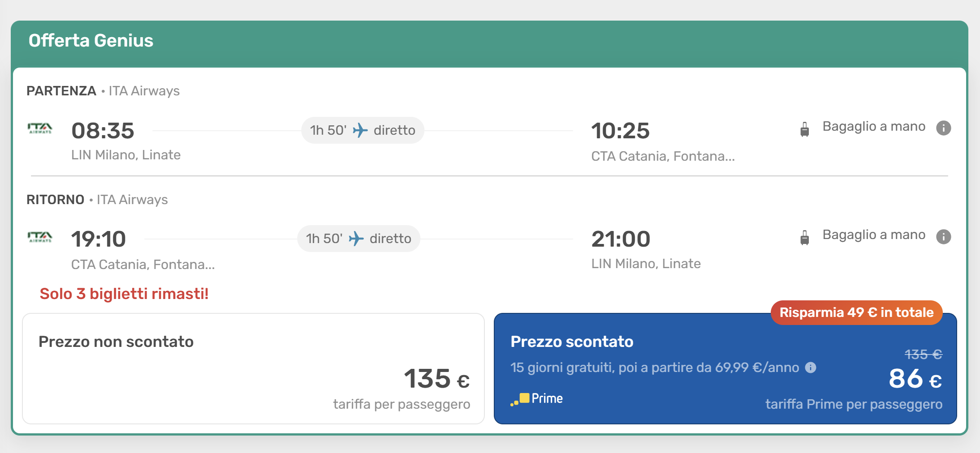Click the ITA Airways logo on return flight
Image resolution: width=980 pixels, height=453 pixels.
[x=40, y=237]
